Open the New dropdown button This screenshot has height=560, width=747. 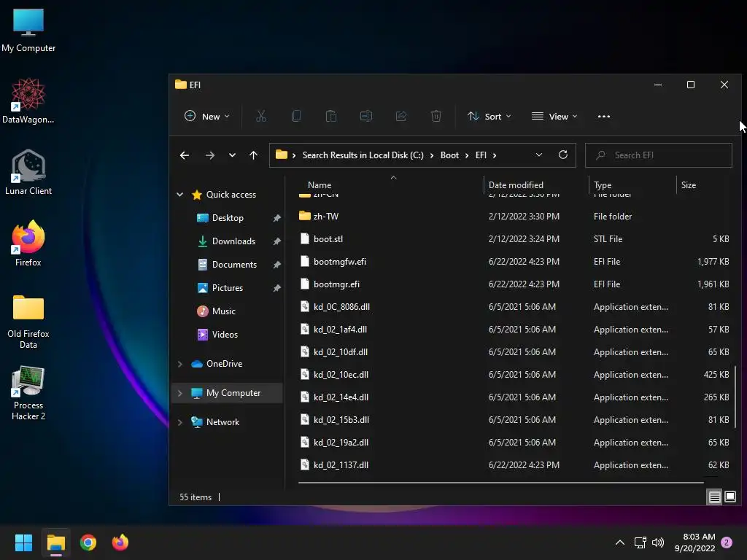(207, 116)
